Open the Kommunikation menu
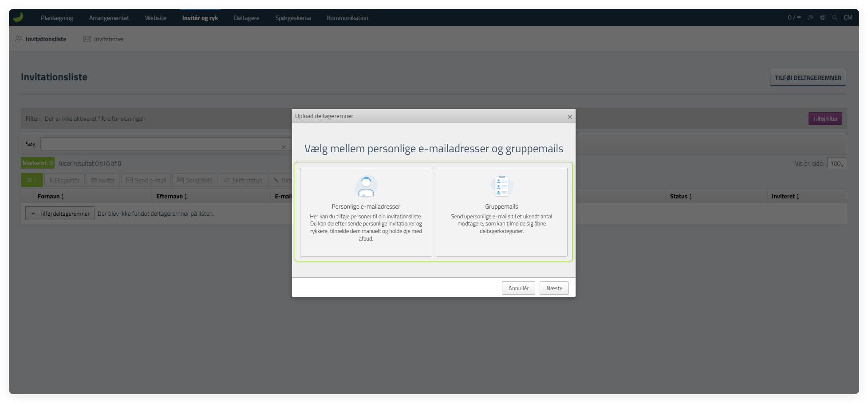This screenshot has width=868, height=403. pos(347,18)
